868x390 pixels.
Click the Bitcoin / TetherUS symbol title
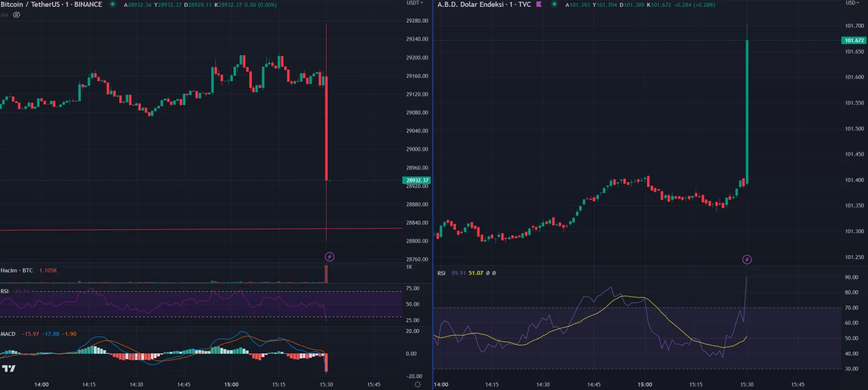pos(51,5)
